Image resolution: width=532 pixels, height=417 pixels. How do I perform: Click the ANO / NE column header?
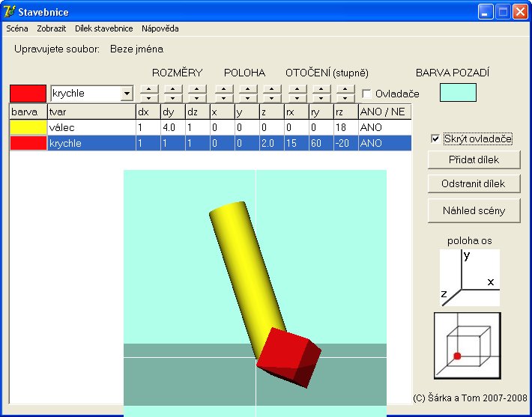pyautogui.click(x=384, y=112)
